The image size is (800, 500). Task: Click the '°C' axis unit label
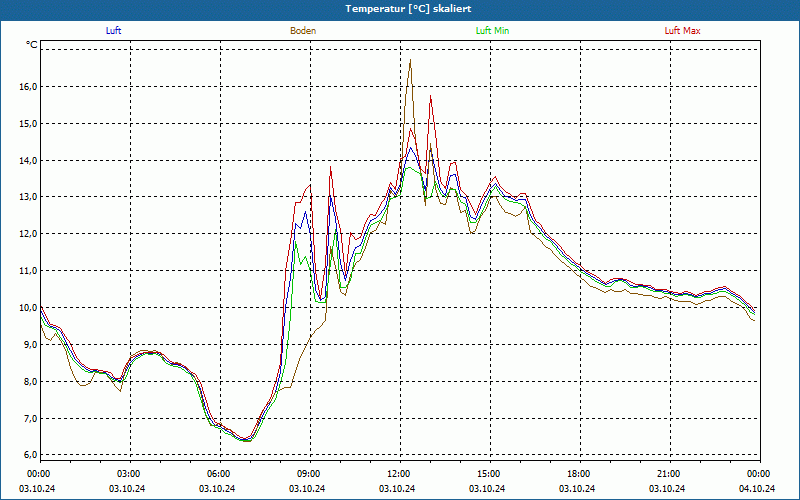[x=32, y=45]
